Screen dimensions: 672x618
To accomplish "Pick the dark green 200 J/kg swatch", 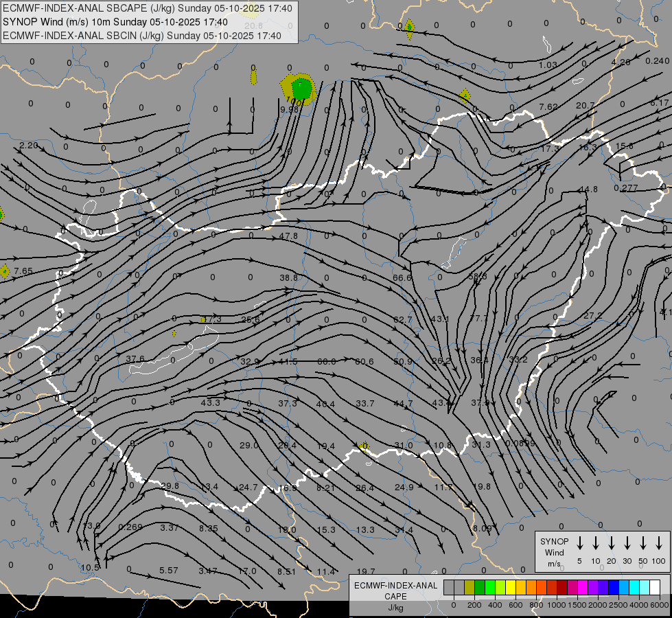I will (x=480, y=588).
